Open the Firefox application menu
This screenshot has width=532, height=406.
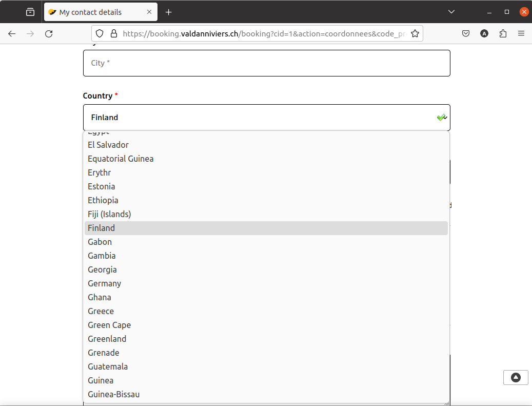coord(521,34)
